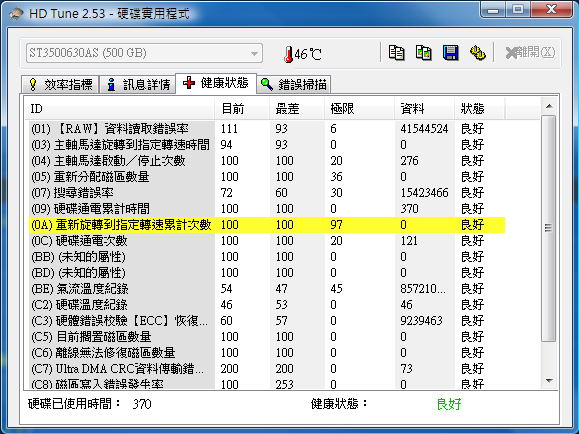Click the 資料 column header
This screenshot has height=434, width=579.
point(424,109)
